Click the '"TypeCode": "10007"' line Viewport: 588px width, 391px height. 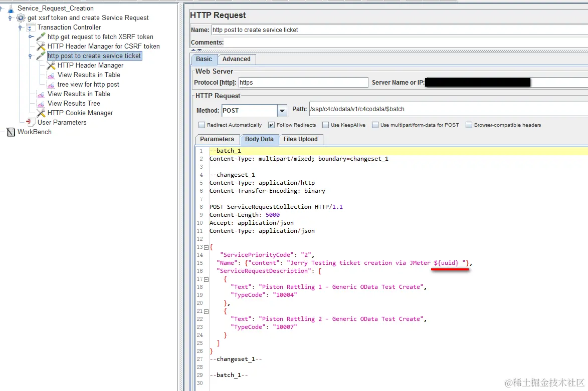pyautogui.click(x=264, y=327)
